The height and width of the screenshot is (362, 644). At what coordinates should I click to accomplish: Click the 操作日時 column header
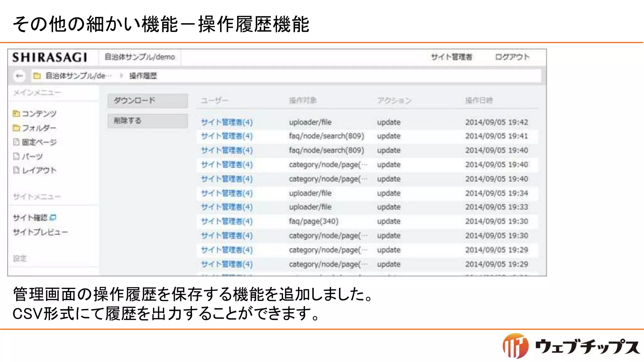(x=479, y=101)
